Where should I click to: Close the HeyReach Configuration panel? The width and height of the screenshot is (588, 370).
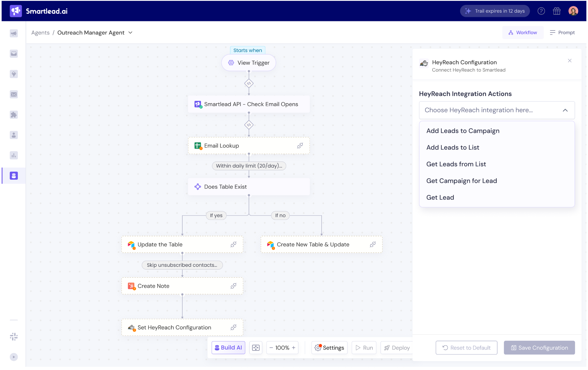[570, 61]
